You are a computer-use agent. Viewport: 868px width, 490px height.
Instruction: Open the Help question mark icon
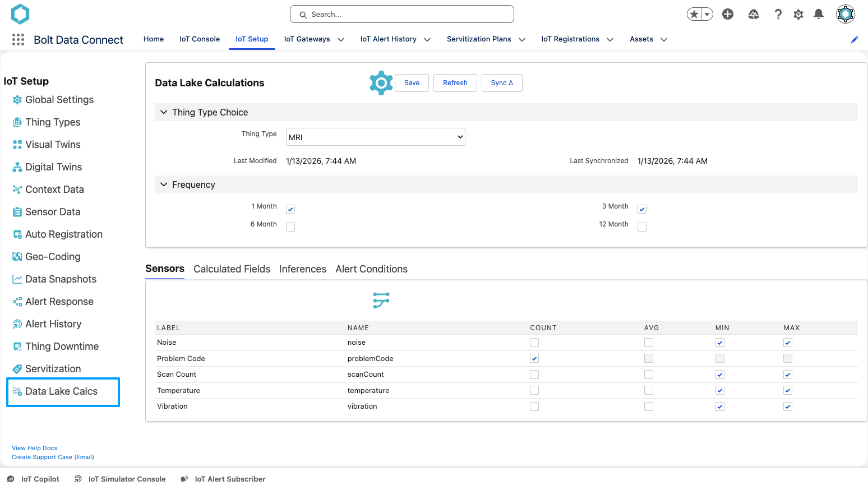(778, 14)
